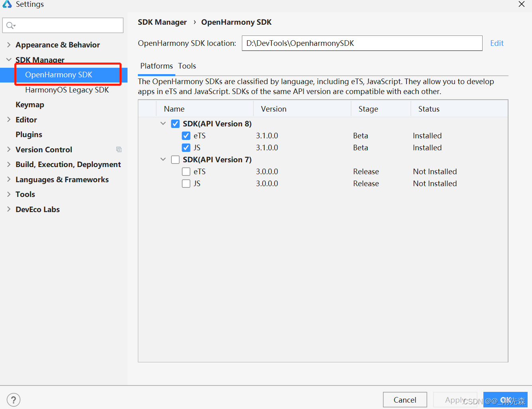Image resolution: width=532 pixels, height=409 pixels.
Task: Click the 'Beta' stage of eTS row
Action: (361, 136)
